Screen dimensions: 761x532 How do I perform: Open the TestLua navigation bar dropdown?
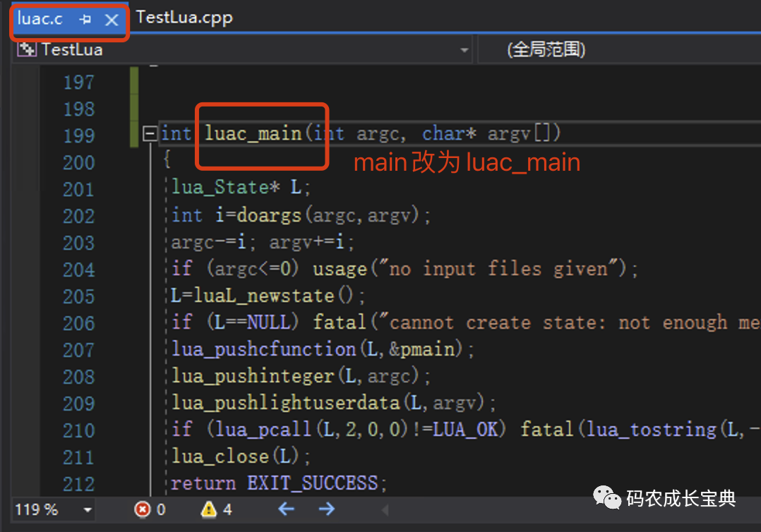click(x=465, y=49)
